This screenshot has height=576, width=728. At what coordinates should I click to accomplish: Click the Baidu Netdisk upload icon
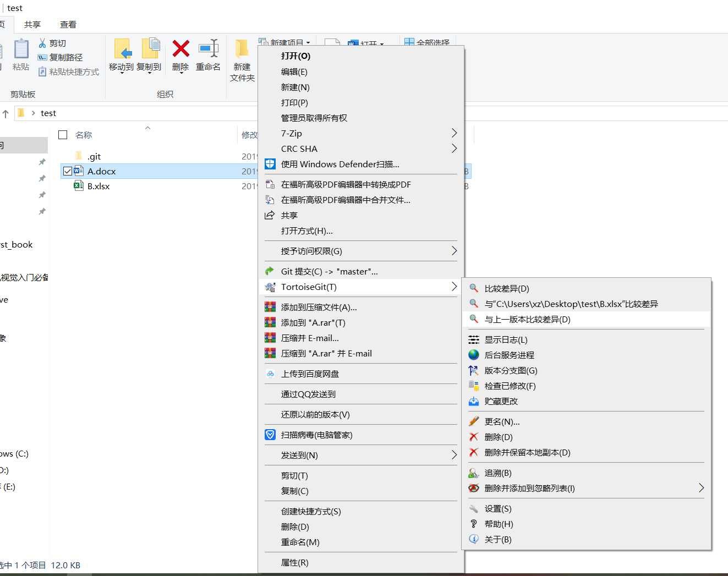click(x=270, y=374)
